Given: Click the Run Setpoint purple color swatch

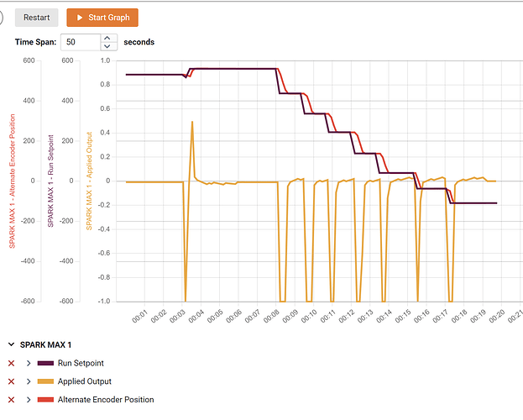Looking at the screenshot, I should 45,363.
